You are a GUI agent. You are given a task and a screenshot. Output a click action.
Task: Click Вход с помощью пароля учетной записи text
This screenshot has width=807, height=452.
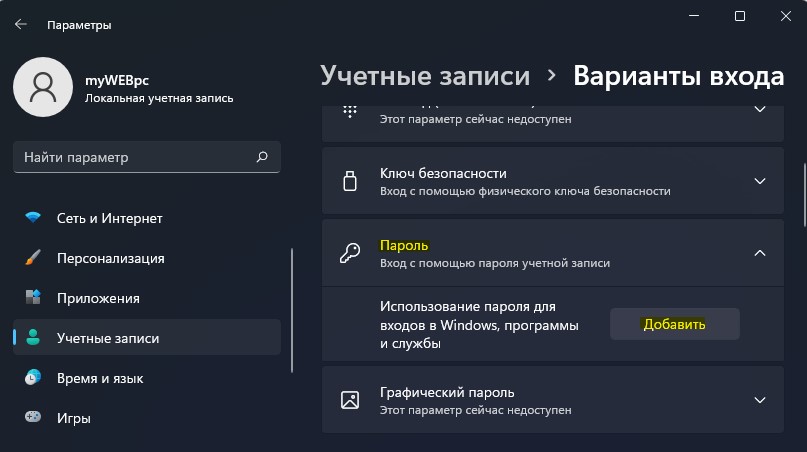[x=495, y=263]
